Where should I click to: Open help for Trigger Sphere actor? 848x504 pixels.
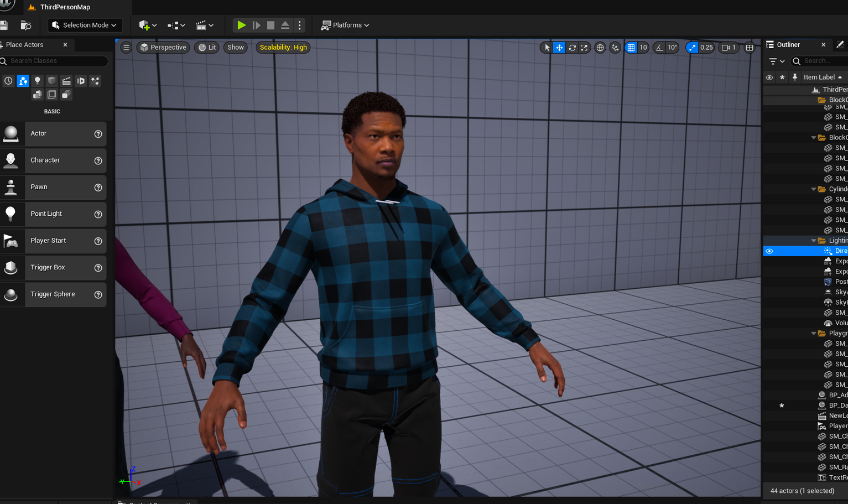click(98, 295)
